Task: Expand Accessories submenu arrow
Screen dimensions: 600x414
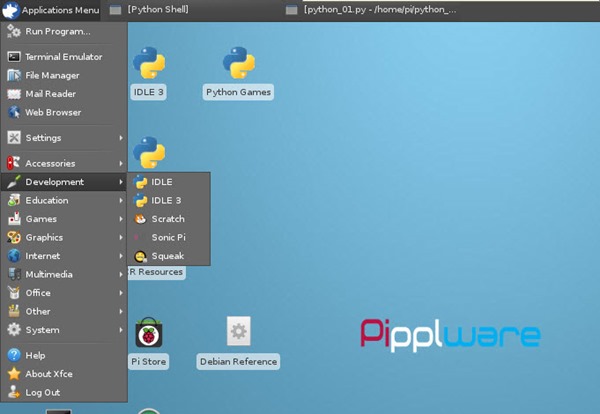Action: point(121,163)
